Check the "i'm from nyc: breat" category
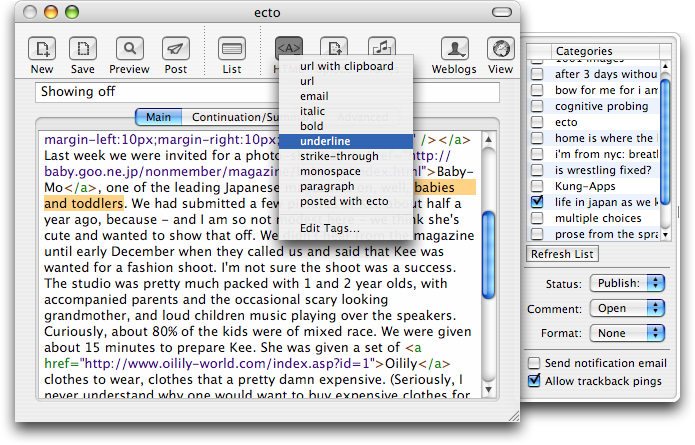The image size is (695, 445). (x=537, y=154)
